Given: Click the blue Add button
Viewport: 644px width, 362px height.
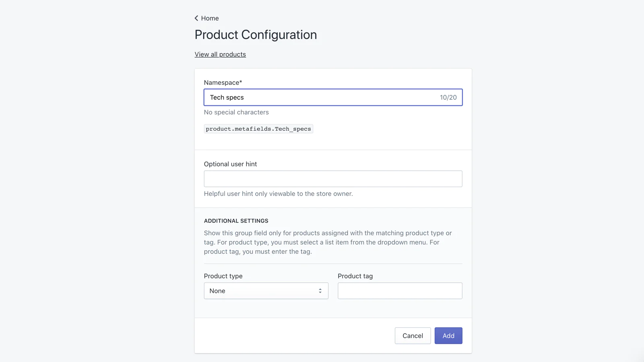Looking at the screenshot, I should 448,335.
